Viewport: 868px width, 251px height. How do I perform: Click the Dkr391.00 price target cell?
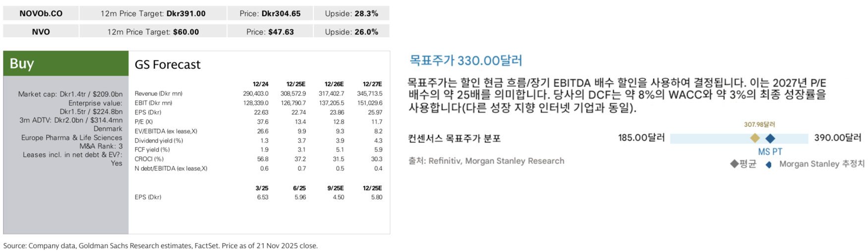point(153,13)
